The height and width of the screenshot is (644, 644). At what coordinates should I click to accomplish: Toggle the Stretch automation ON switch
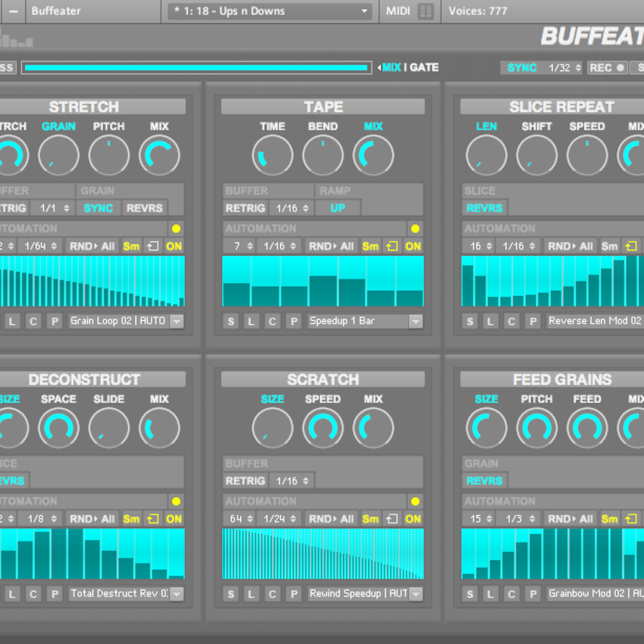(174, 246)
